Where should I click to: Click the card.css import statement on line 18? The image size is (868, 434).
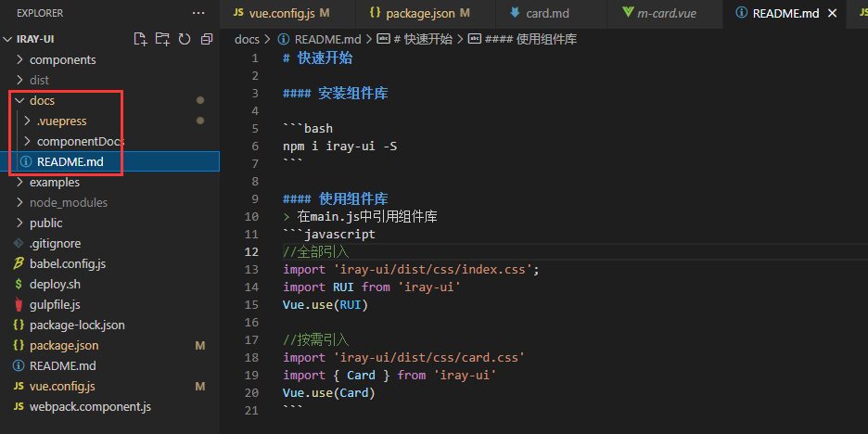coord(404,358)
